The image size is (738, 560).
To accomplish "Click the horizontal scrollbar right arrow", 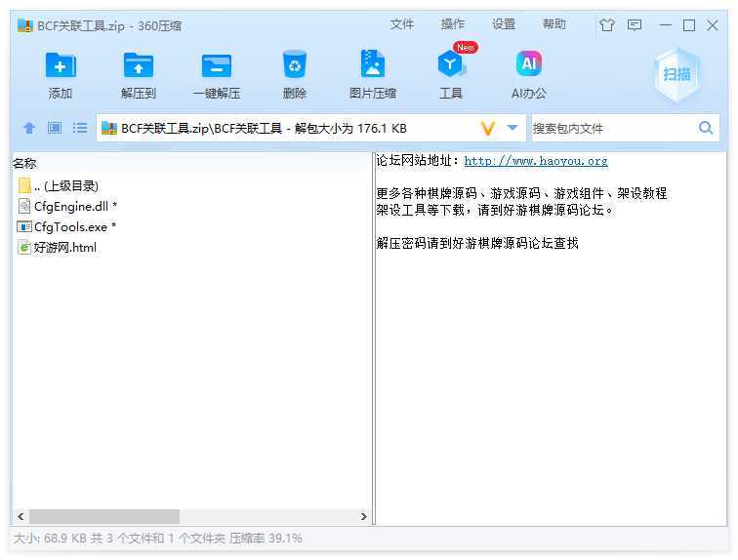I will (x=364, y=516).
